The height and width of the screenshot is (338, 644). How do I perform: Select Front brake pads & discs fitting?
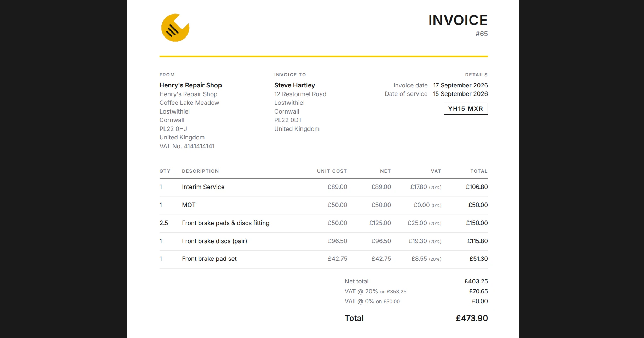coord(226,223)
